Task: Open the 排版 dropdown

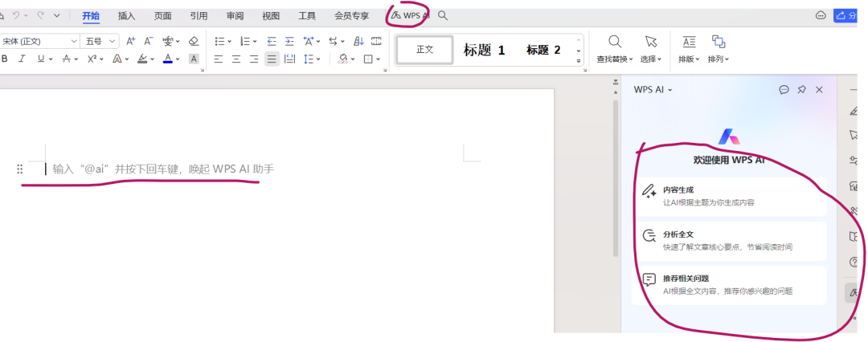Action: [x=690, y=59]
